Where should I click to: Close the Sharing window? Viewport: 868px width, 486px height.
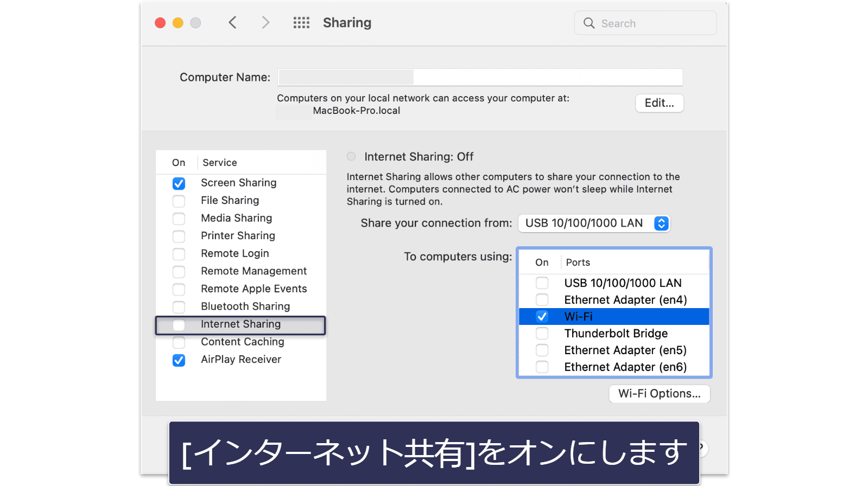click(160, 23)
